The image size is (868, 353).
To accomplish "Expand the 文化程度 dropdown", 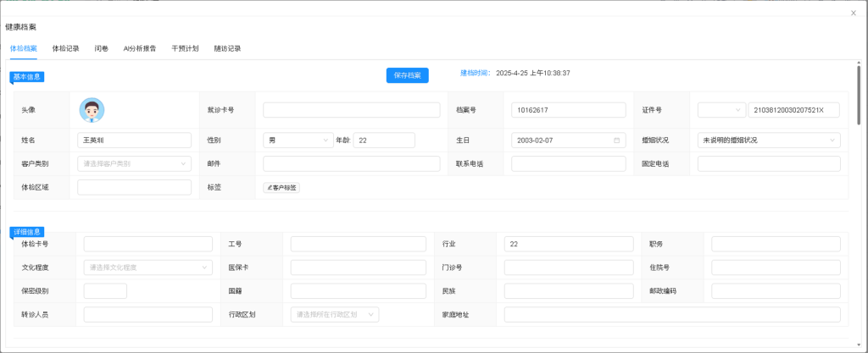I will 147,268.
